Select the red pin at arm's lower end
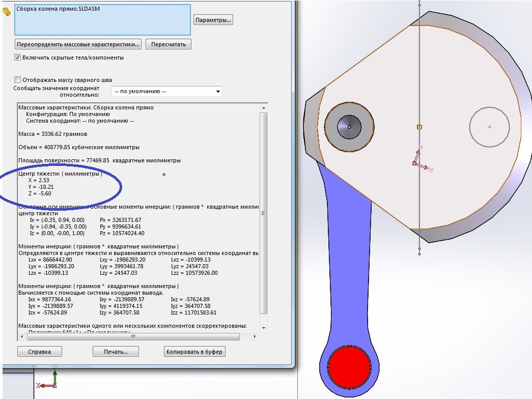Image resolution: width=532 pixels, height=399 pixels. tap(349, 366)
